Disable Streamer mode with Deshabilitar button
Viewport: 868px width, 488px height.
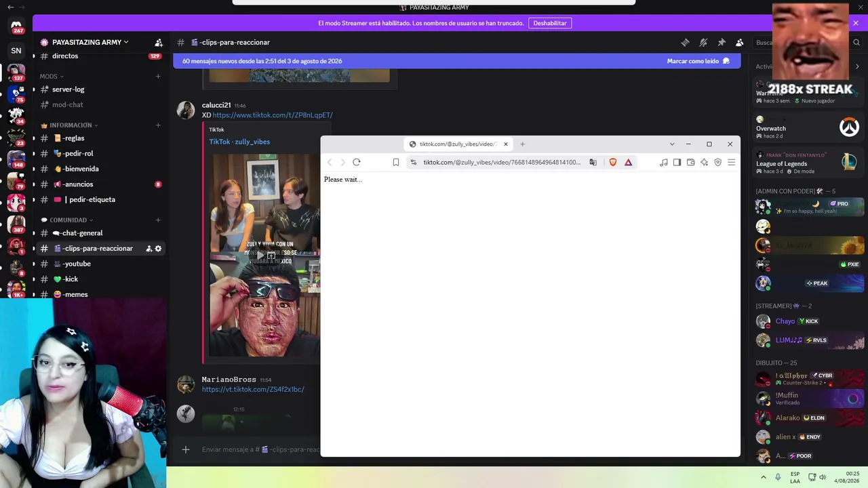[x=550, y=23]
